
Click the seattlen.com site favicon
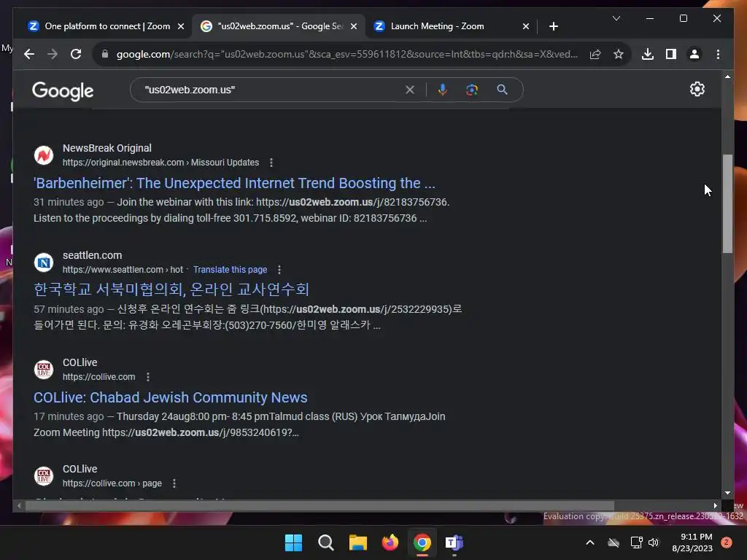44,262
